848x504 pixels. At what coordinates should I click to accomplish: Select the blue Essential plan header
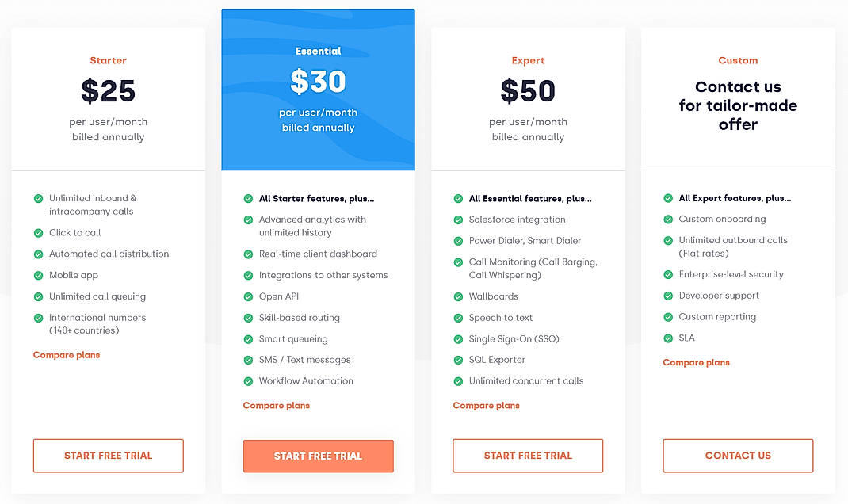(318, 90)
